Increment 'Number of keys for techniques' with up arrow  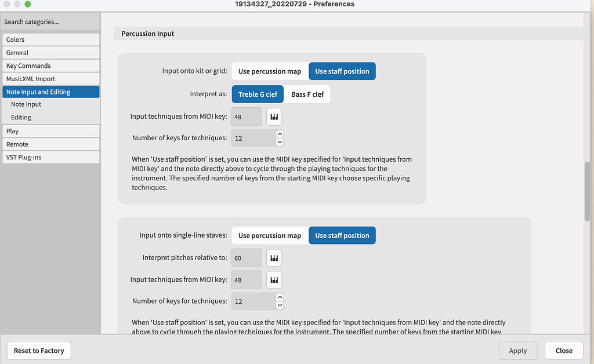pos(280,134)
